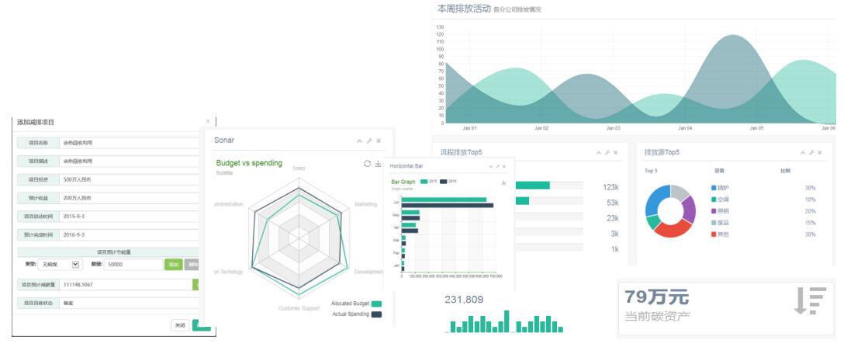This screenshot has width=868, height=354.
Task: Click the 15% value in donut legend
Action: point(811,223)
